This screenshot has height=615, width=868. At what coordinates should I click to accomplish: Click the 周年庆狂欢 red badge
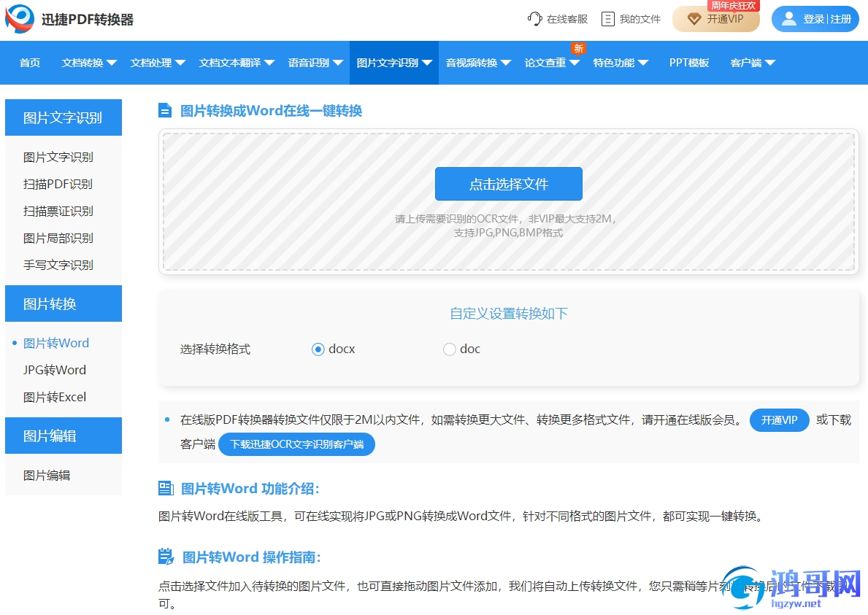tap(733, 6)
